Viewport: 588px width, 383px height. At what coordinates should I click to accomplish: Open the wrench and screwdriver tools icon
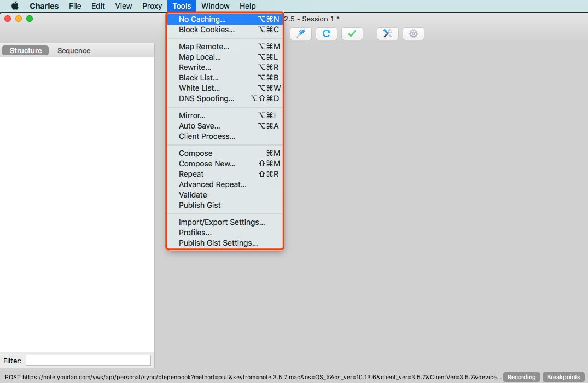click(388, 34)
